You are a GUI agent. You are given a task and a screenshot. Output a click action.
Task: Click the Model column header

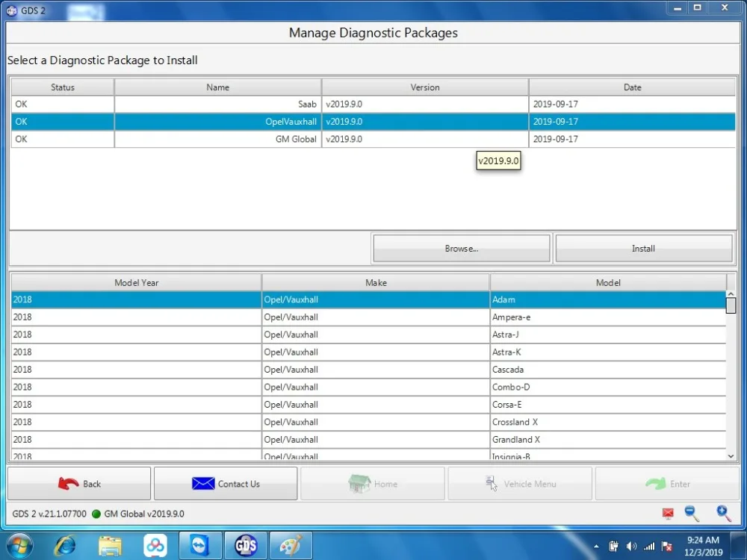click(x=608, y=282)
